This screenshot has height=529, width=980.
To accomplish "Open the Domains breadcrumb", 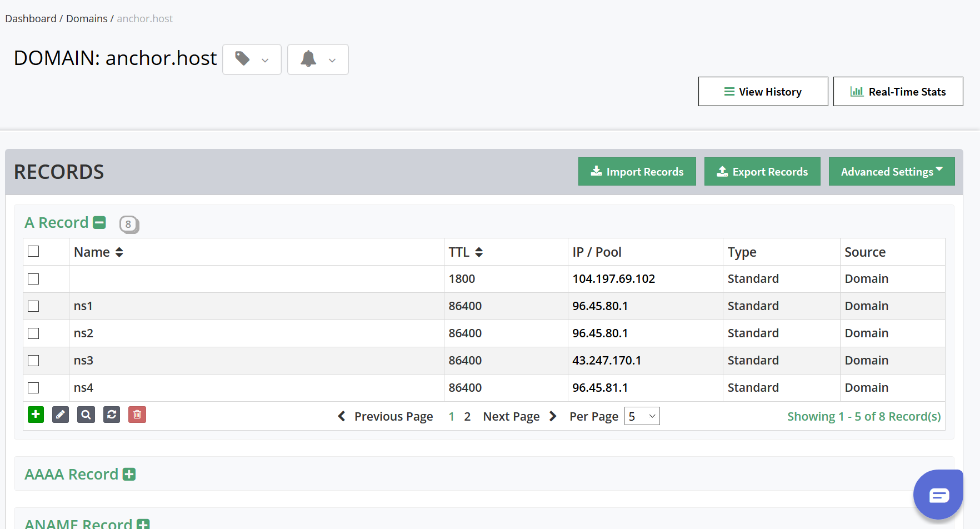I will (x=87, y=19).
